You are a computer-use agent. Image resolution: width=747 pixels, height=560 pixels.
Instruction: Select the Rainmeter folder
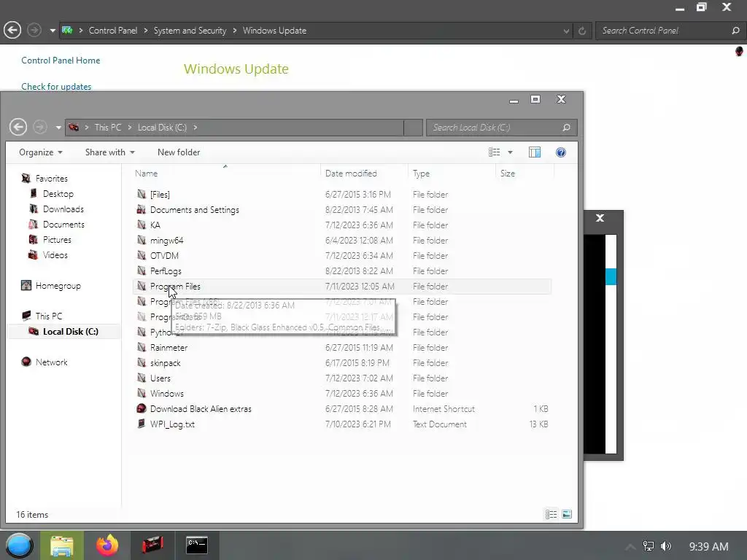click(169, 348)
